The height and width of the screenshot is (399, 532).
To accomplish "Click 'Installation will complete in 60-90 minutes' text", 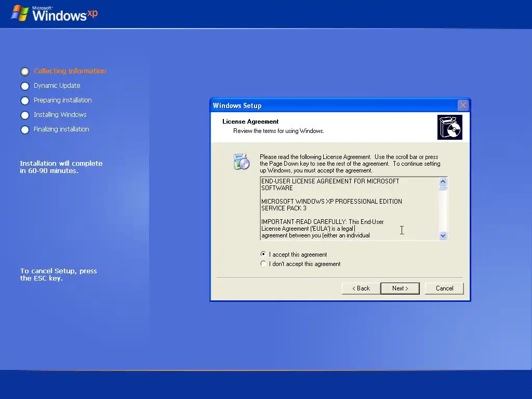I will click(61, 167).
